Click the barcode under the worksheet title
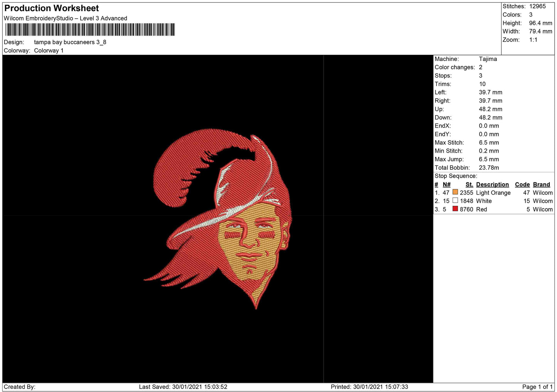The image size is (557, 392). [x=90, y=30]
